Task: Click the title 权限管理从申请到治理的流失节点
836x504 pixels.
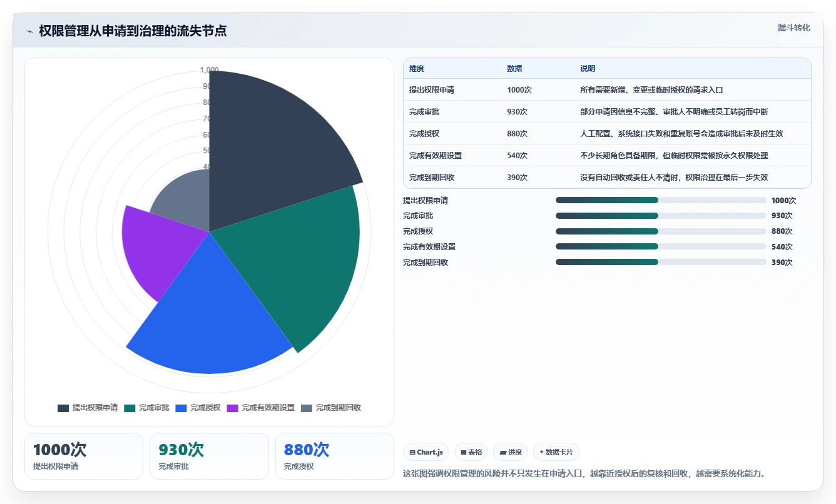Action: pos(133,31)
